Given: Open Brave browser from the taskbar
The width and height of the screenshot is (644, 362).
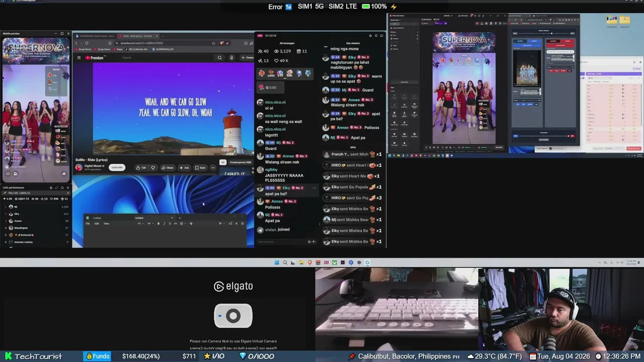Looking at the screenshot, I should click(x=309, y=262).
